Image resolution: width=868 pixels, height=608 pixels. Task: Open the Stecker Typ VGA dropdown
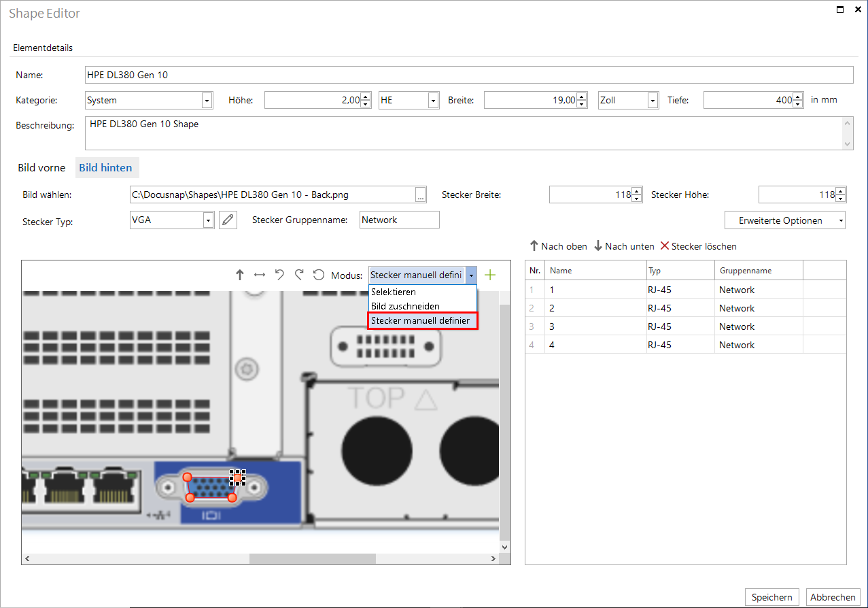click(x=208, y=220)
